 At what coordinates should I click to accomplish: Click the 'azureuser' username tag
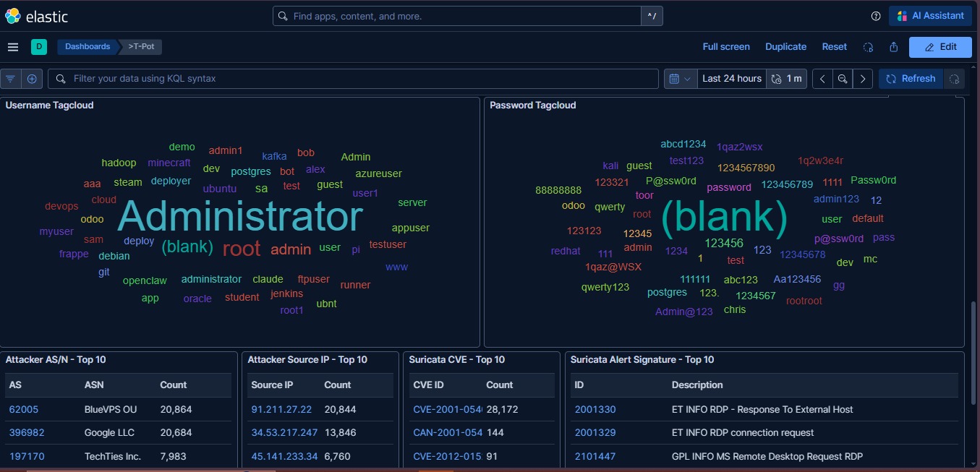click(378, 173)
